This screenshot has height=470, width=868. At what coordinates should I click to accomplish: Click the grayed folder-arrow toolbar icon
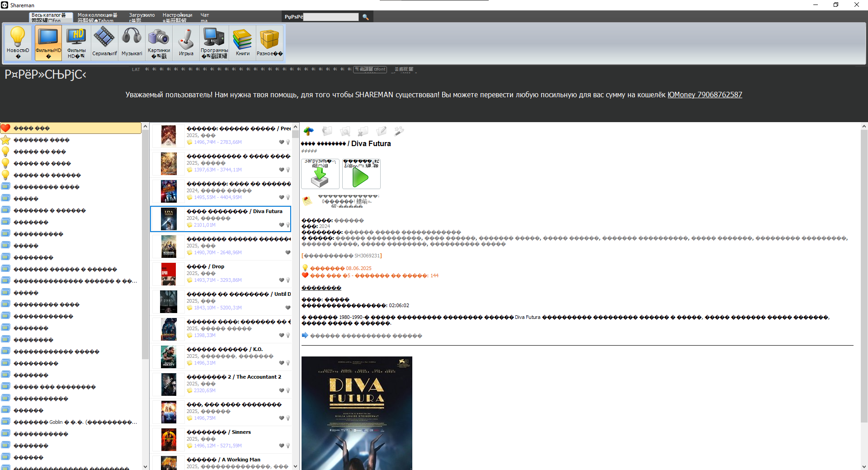[327, 131]
